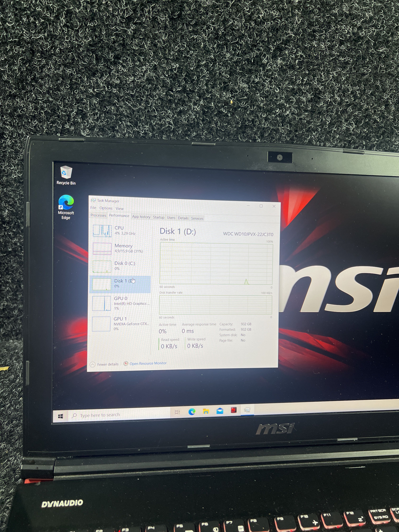This screenshot has width=399, height=532.
Task: Switch to the Startup tab
Action: point(158,217)
